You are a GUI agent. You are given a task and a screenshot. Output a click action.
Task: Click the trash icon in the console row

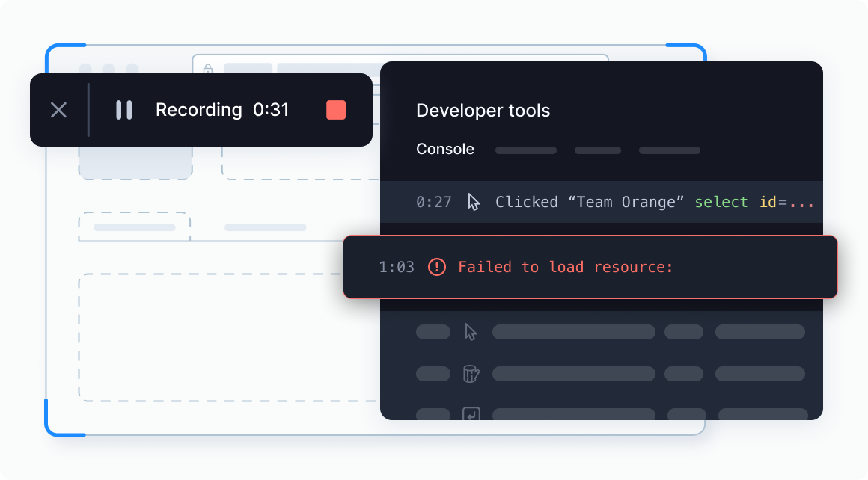(471, 374)
